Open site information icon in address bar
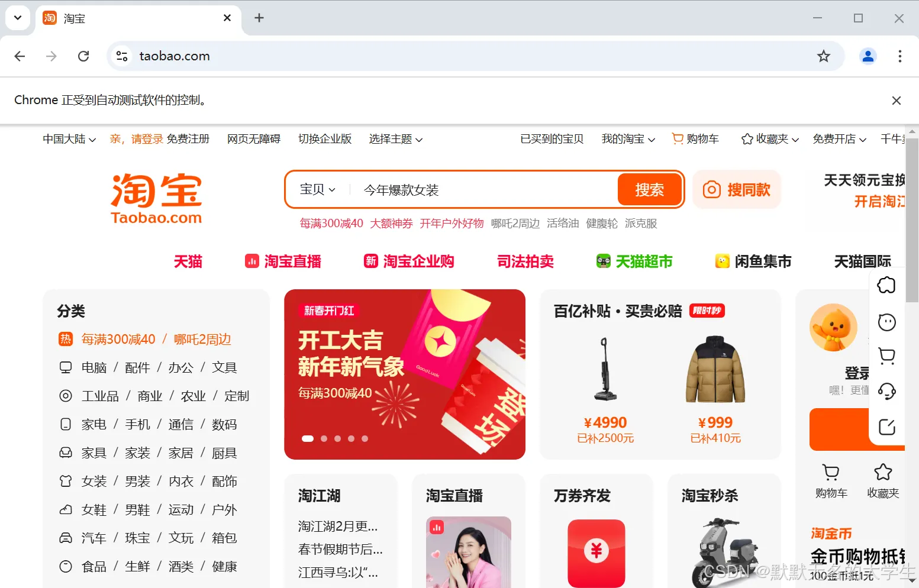 [x=122, y=56]
